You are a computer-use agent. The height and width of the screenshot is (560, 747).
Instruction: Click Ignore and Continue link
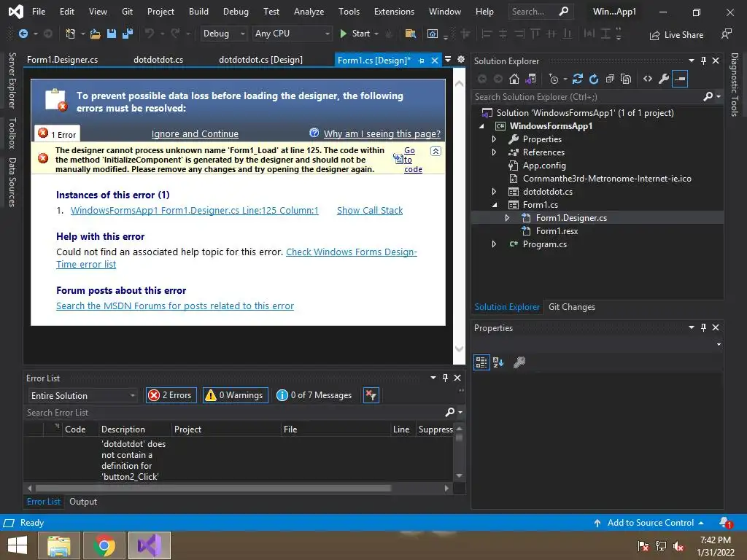click(195, 134)
